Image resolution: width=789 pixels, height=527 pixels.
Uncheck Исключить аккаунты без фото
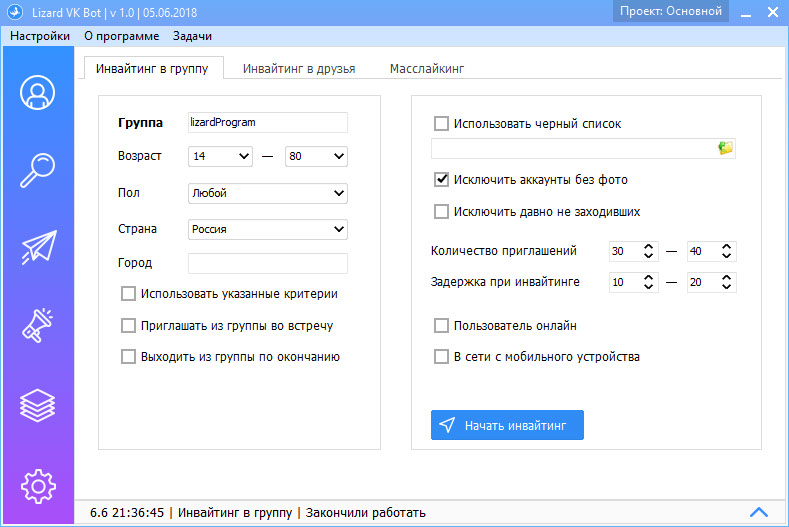441,180
